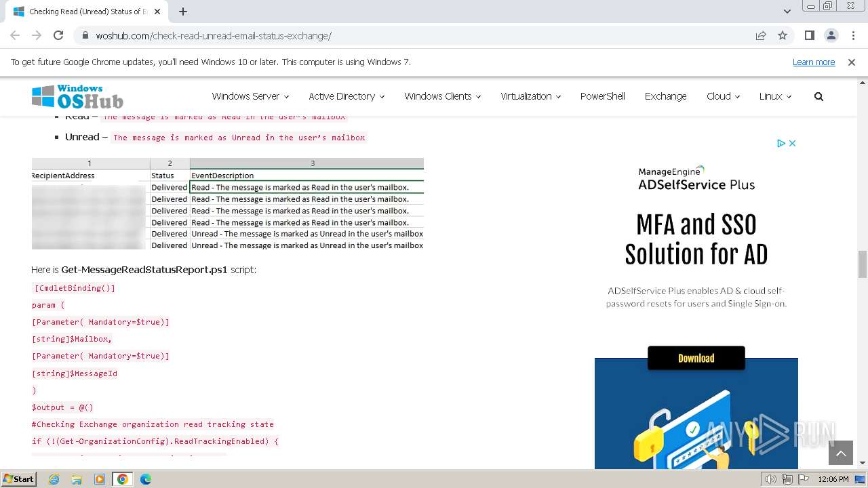Click the AdChoices info icon
The width and height of the screenshot is (868, 488).
tap(781, 143)
